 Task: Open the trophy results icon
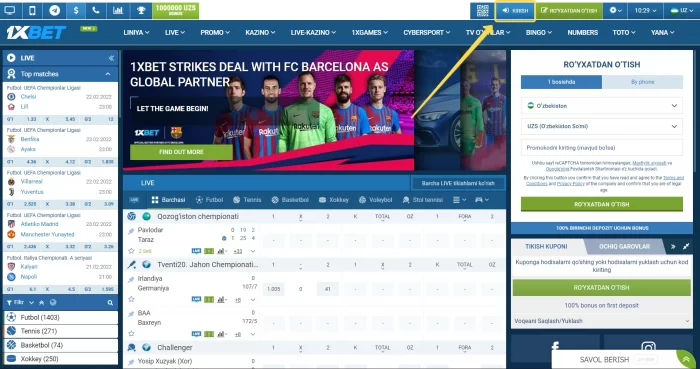pos(141,10)
